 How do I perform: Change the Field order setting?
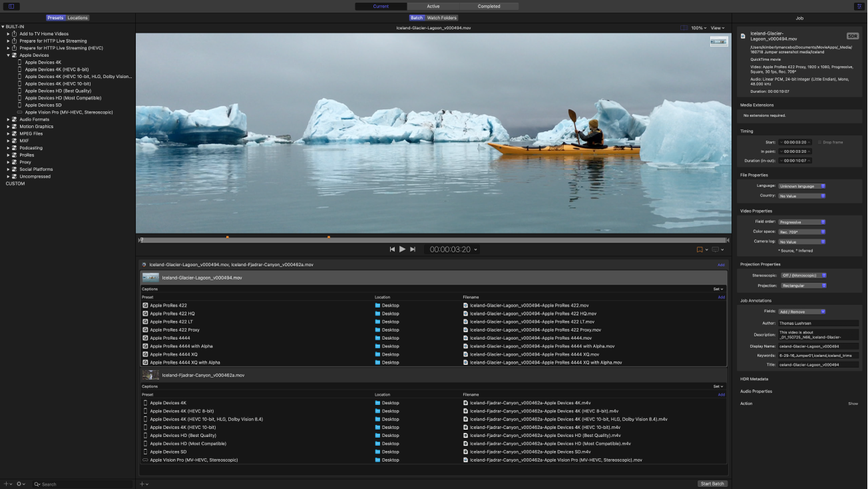[x=801, y=222]
